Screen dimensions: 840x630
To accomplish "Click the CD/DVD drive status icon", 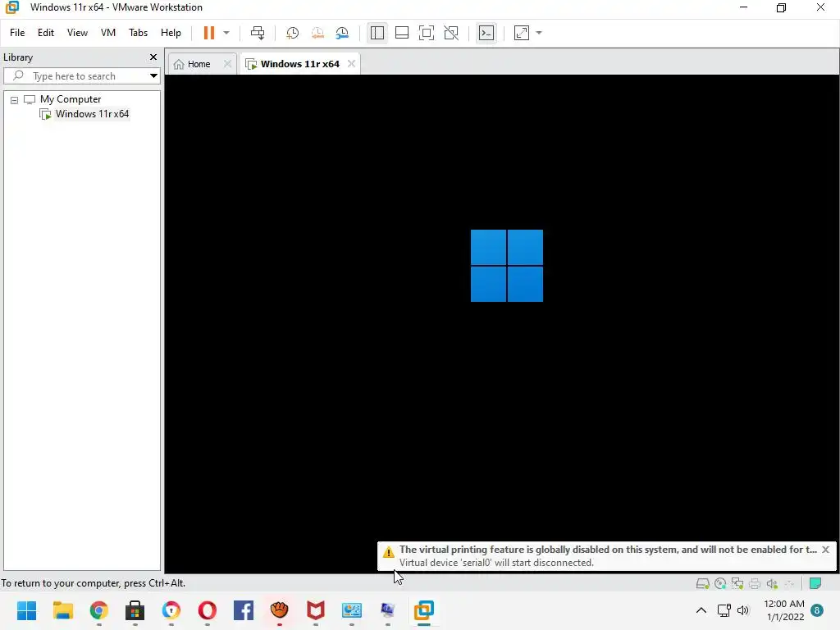I will [x=720, y=583].
